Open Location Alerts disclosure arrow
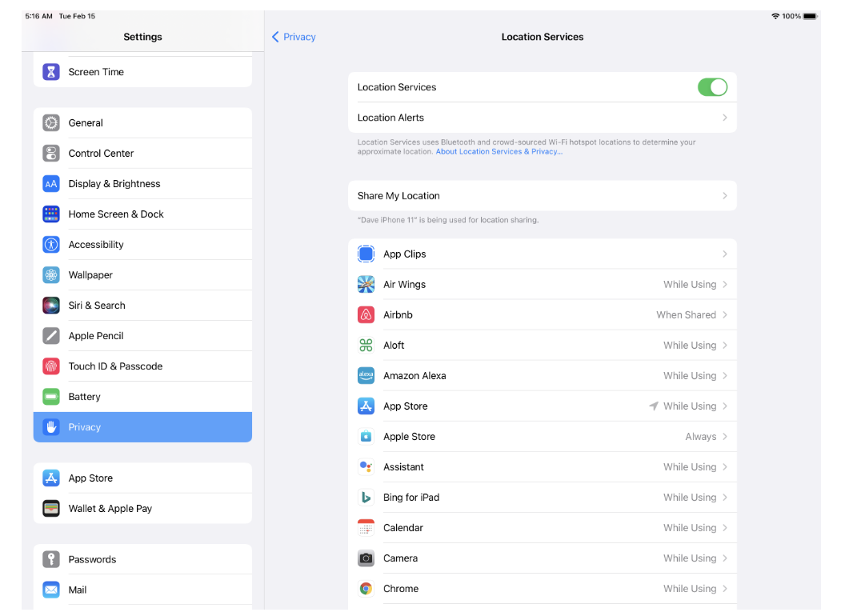The image size is (841, 616). 724,118
